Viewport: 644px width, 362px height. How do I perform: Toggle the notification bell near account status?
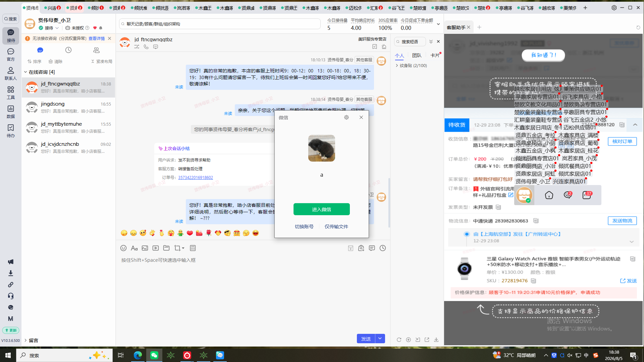pos(101,28)
